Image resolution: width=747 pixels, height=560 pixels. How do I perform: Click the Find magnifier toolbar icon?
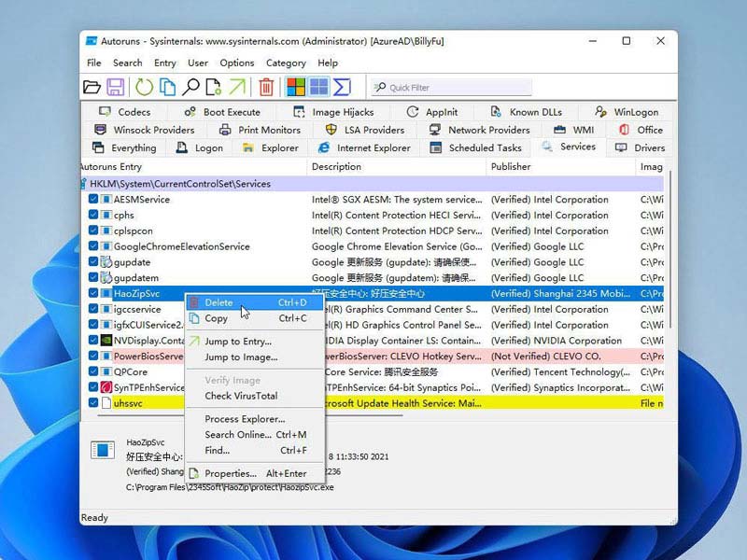tap(190, 87)
